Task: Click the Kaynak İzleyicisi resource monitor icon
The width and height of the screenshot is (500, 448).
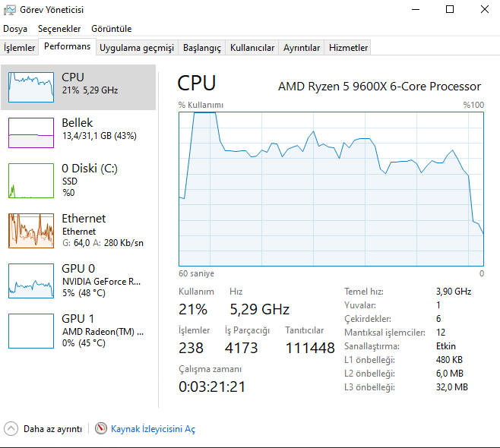Action: 101,429
